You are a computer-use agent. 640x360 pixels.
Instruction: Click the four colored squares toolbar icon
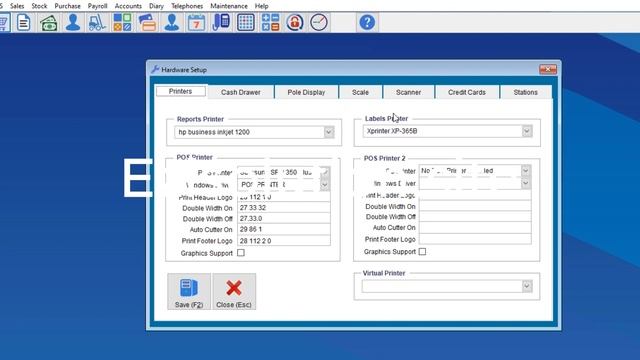click(122, 22)
